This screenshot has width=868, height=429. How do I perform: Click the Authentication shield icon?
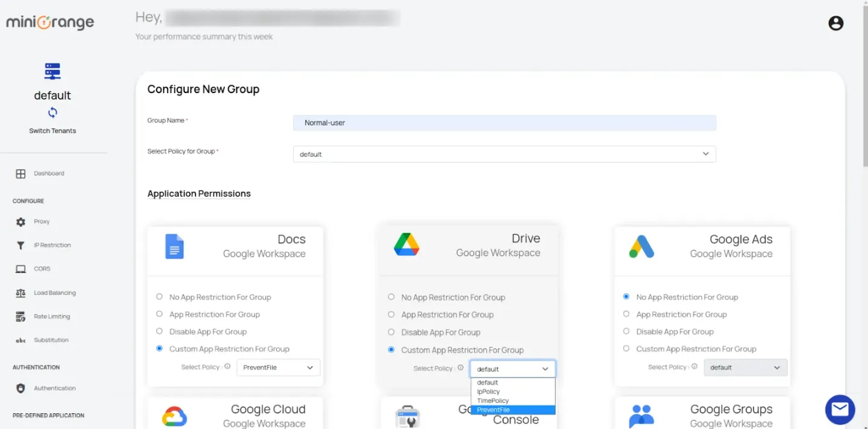(21, 388)
